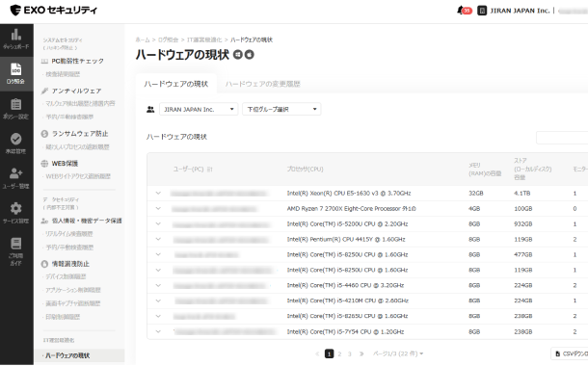588x366 pixels.
Task: Expand the i5-8250U row with 477GB storage
Action: coord(158,254)
